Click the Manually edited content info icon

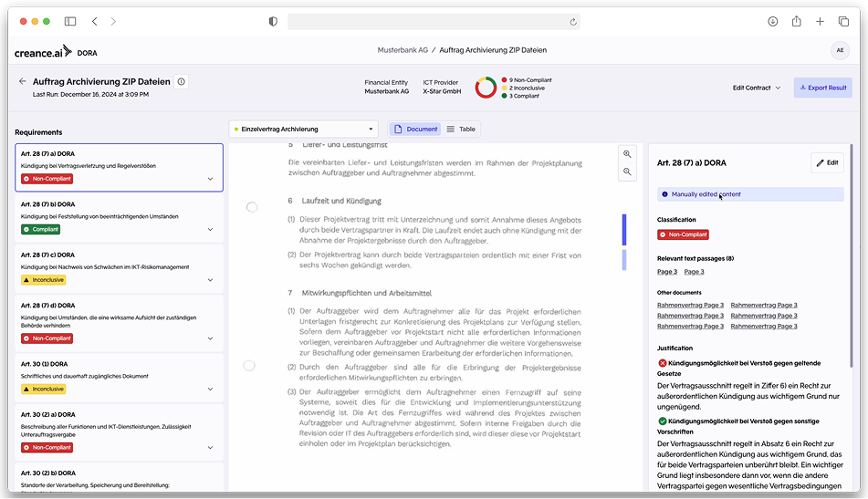(x=664, y=194)
